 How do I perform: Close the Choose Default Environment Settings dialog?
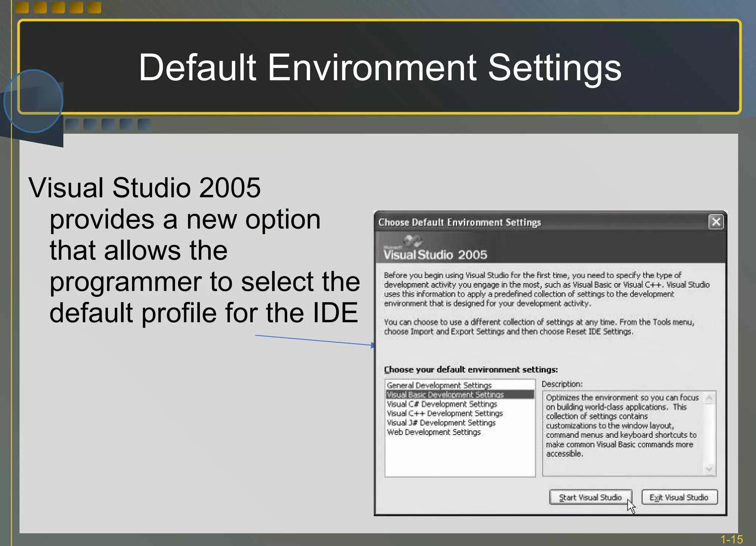point(716,222)
